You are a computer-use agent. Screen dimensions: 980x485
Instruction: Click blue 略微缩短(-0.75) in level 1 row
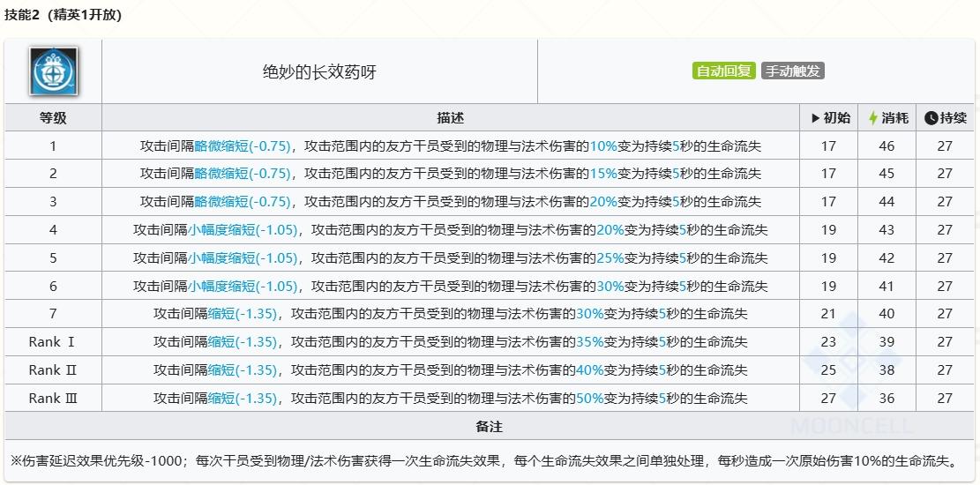point(243,146)
